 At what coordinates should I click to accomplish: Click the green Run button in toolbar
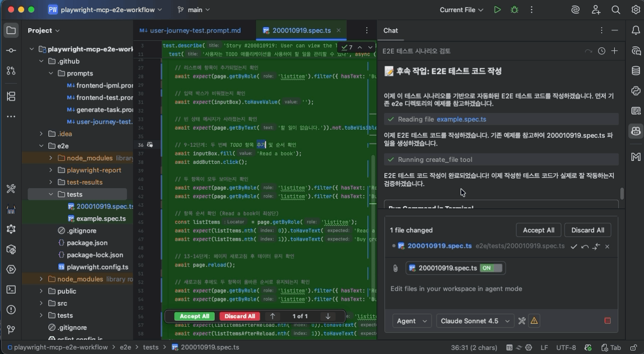coord(497,10)
